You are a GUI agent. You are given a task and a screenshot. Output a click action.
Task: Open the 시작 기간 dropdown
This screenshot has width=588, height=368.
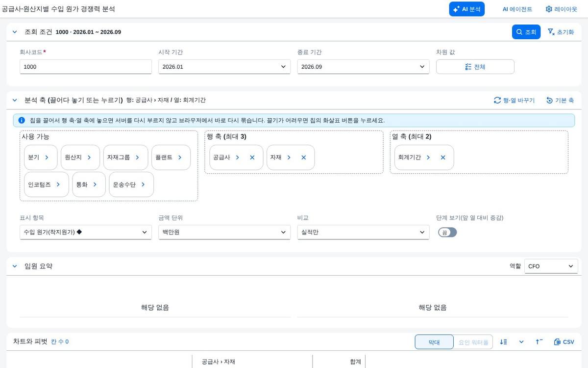[224, 67]
